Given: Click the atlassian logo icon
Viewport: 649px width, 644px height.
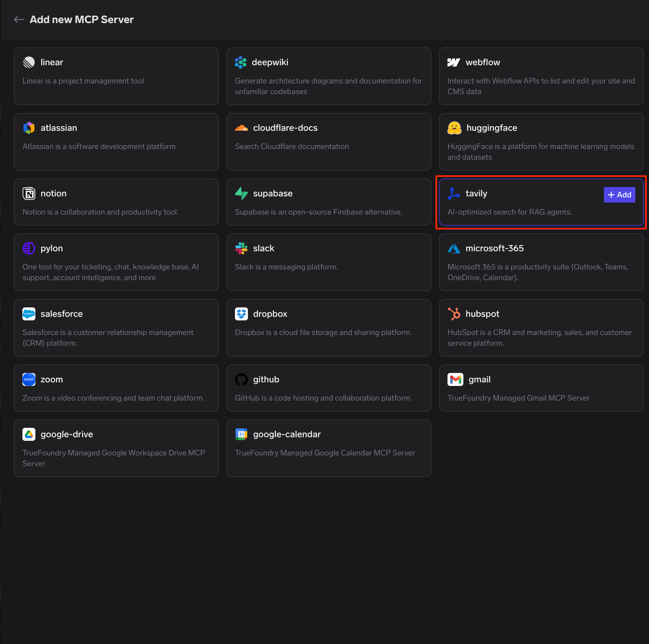Looking at the screenshot, I should [x=29, y=128].
